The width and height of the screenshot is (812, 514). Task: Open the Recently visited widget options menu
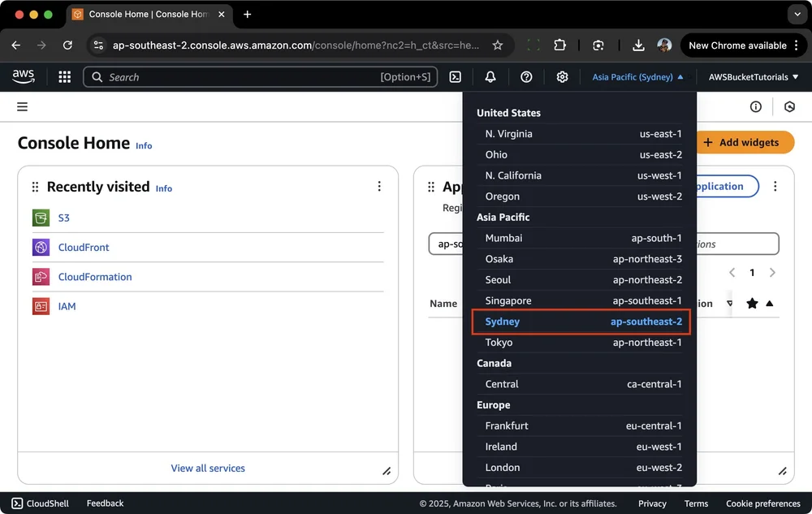click(379, 186)
